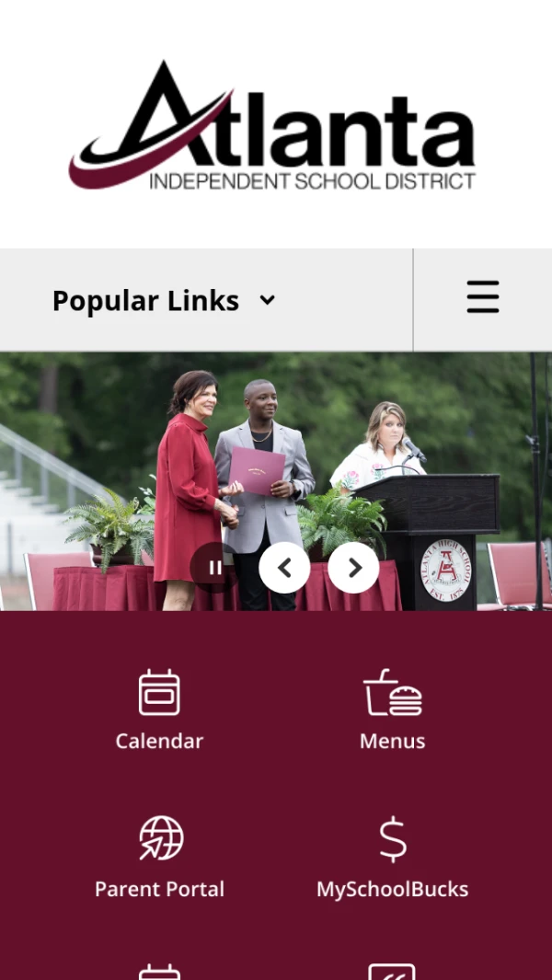Click the partially visible calendar icon at bottom left
Viewport: 552px width, 980px height.
point(159,972)
